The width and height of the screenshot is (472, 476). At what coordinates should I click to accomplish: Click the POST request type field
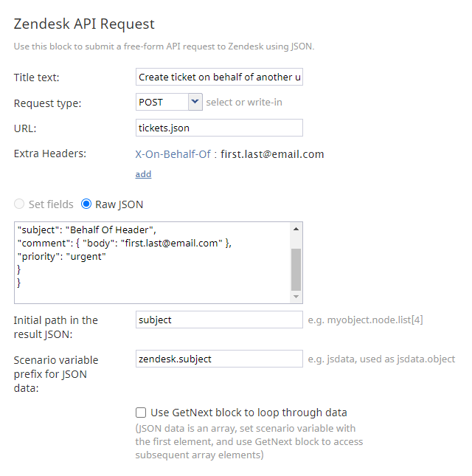(162, 102)
